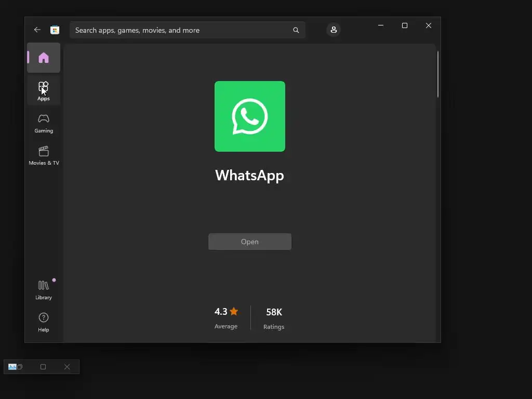
Task: Minimize the Microsoft Store window
Action: [381, 25]
